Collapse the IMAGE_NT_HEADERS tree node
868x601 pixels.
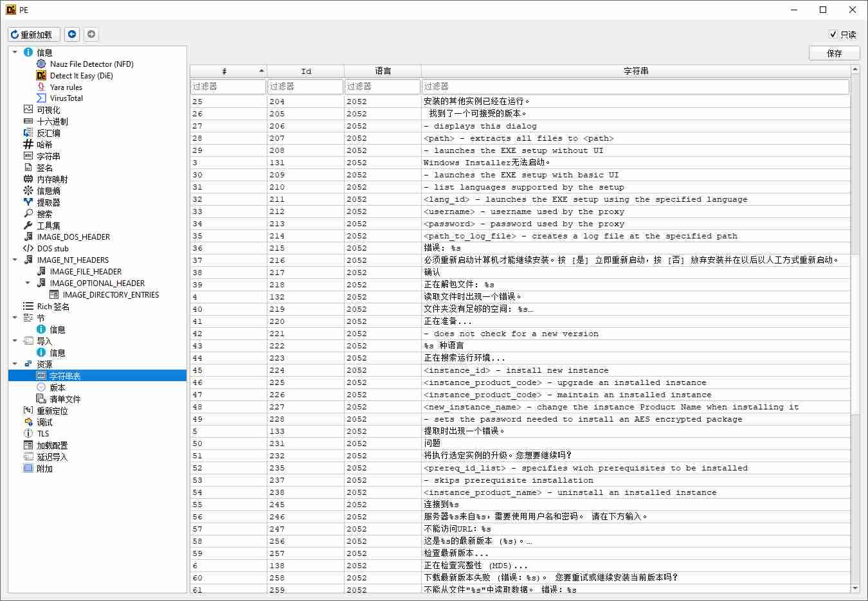[x=15, y=260]
